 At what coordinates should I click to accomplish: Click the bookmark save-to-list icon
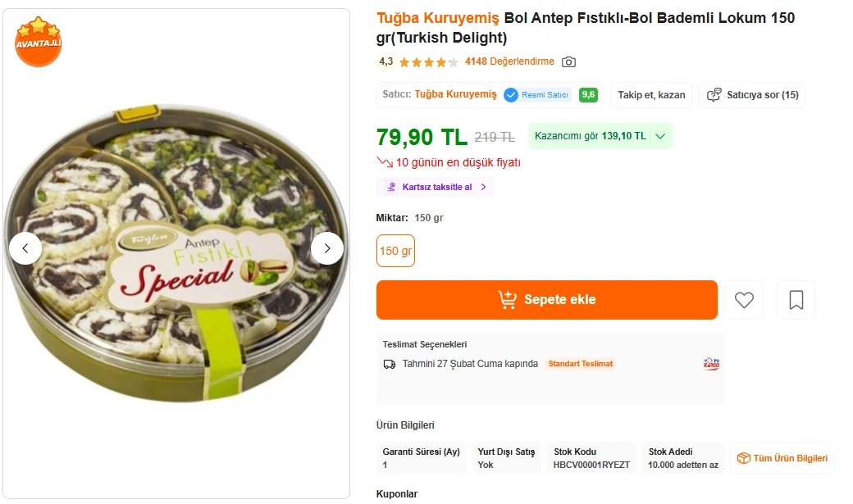coord(796,300)
